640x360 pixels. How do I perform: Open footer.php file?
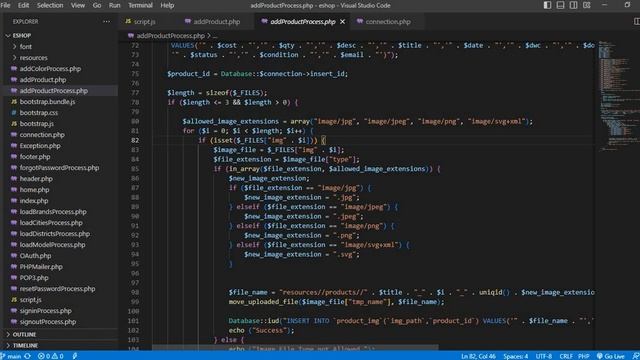(35, 157)
